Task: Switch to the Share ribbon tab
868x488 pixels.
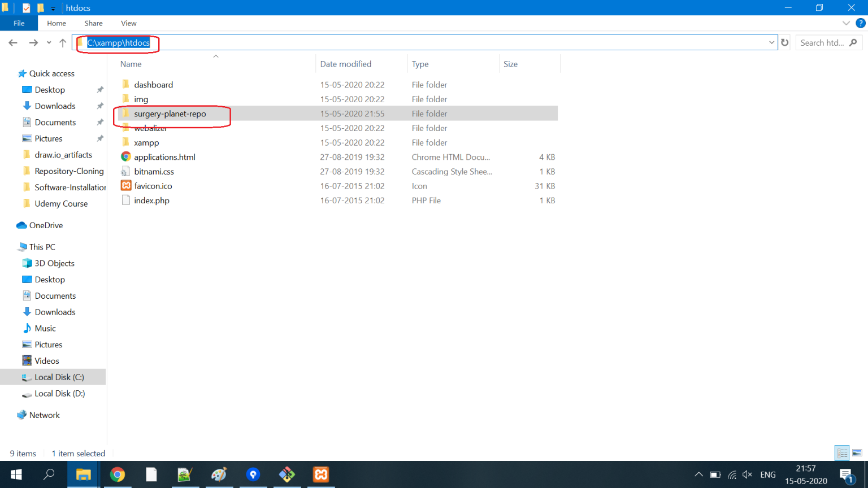Action: click(93, 23)
